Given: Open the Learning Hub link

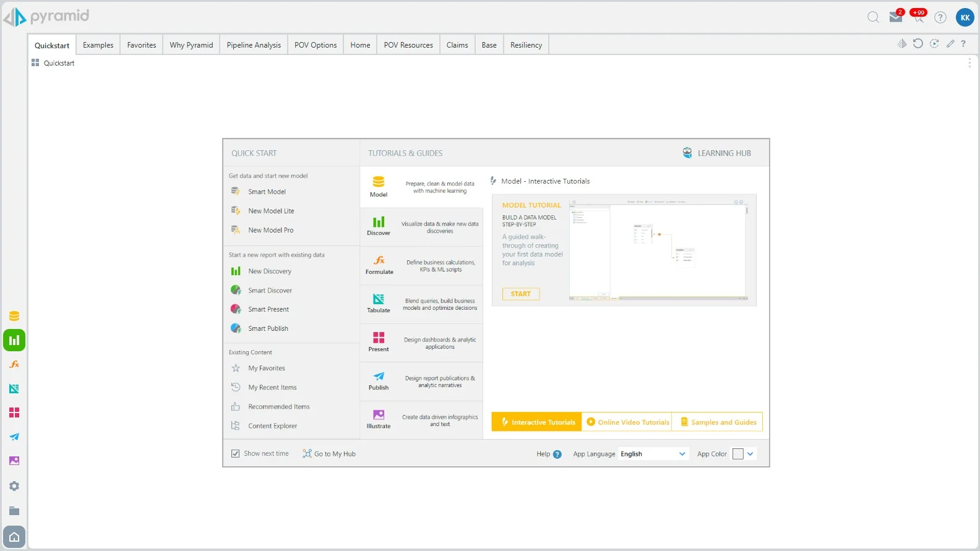Looking at the screenshot, I should click(x=716, y=153).
